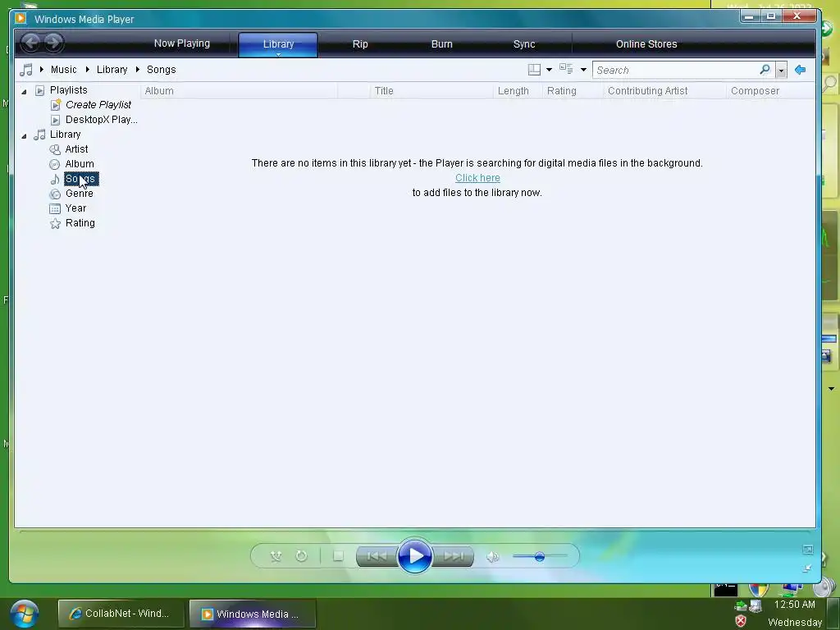Open the Rip tab
This screenshot has height=630, width=840.
[x=360, y=44]
